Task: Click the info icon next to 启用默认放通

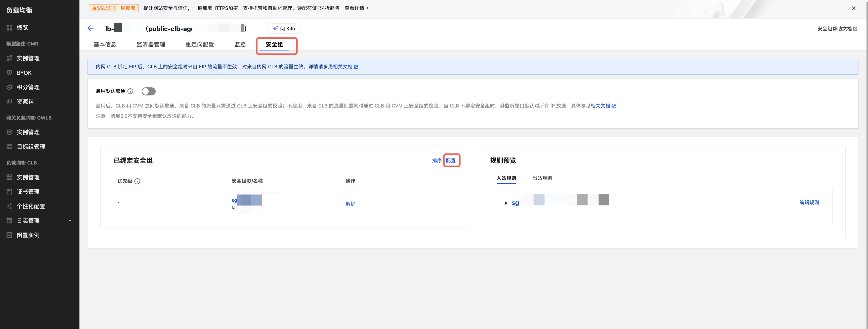Action: coord(131,91)
